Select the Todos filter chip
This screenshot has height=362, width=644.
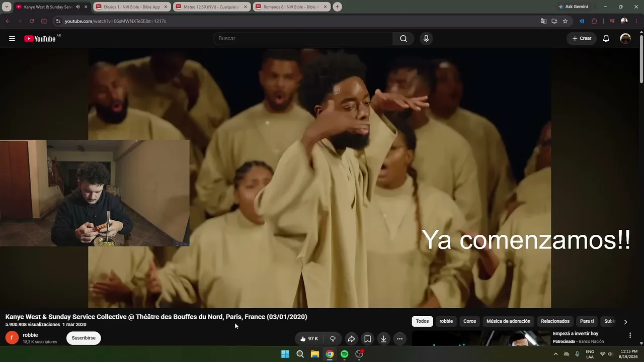click(423, 321)
